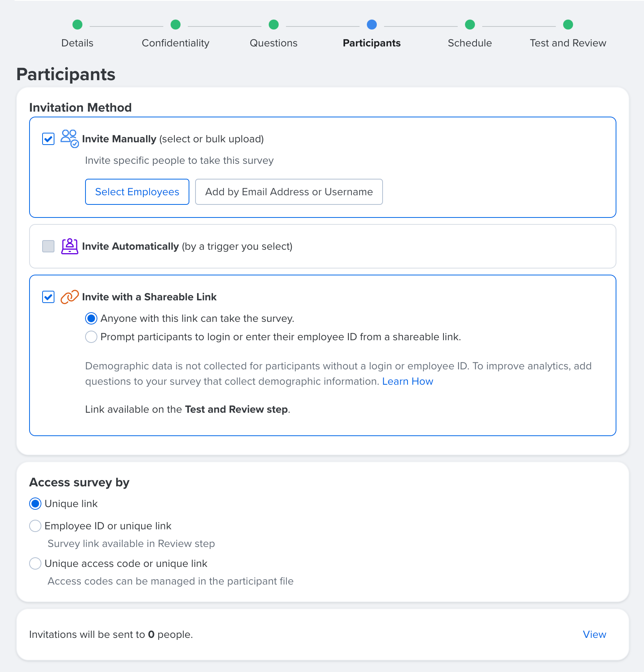Screen dimensions: 644x672
Task: Click Add by Email Address or Username
Action: pyautogui.click(x=289, y=192)
